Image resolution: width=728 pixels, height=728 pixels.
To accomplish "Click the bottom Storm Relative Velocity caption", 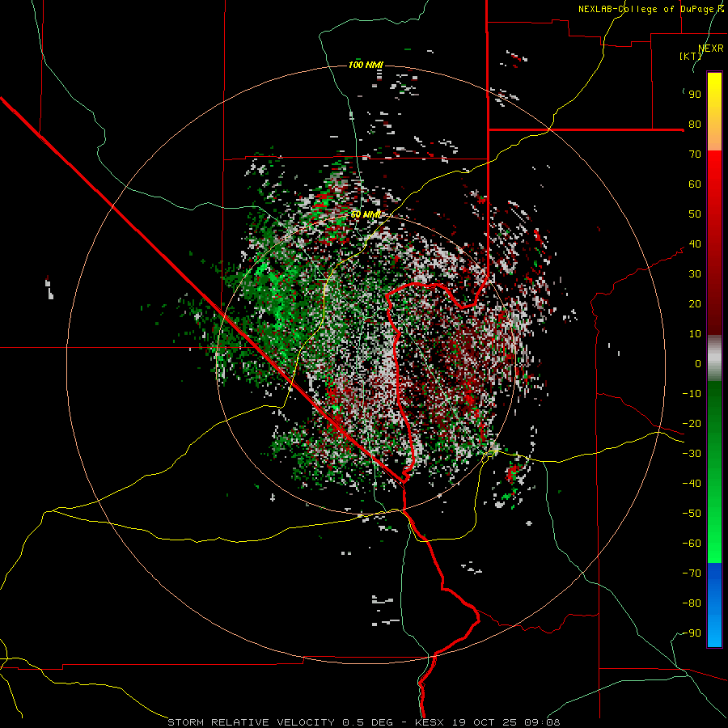I will [x=363, y=722].
